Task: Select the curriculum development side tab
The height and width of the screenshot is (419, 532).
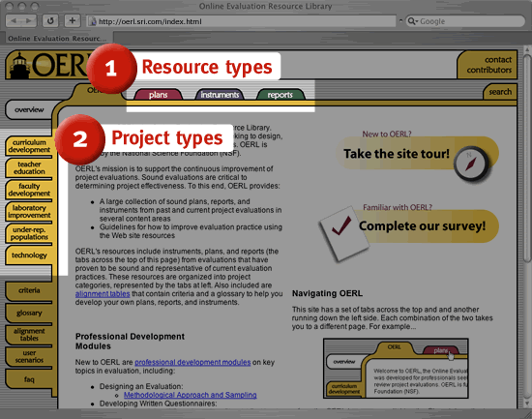Action: (x=29, y=146)
